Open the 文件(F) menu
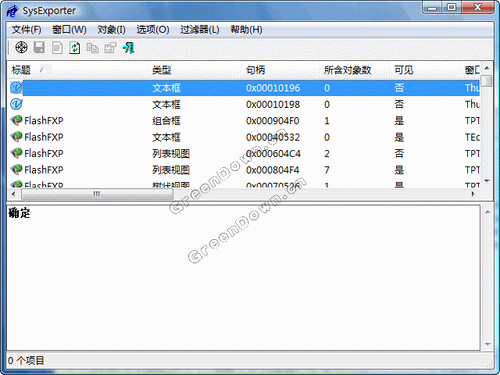 26,30
